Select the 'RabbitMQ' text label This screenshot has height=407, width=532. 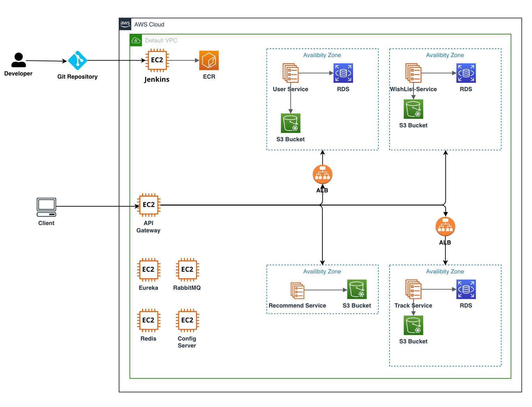tap(187, 288)
